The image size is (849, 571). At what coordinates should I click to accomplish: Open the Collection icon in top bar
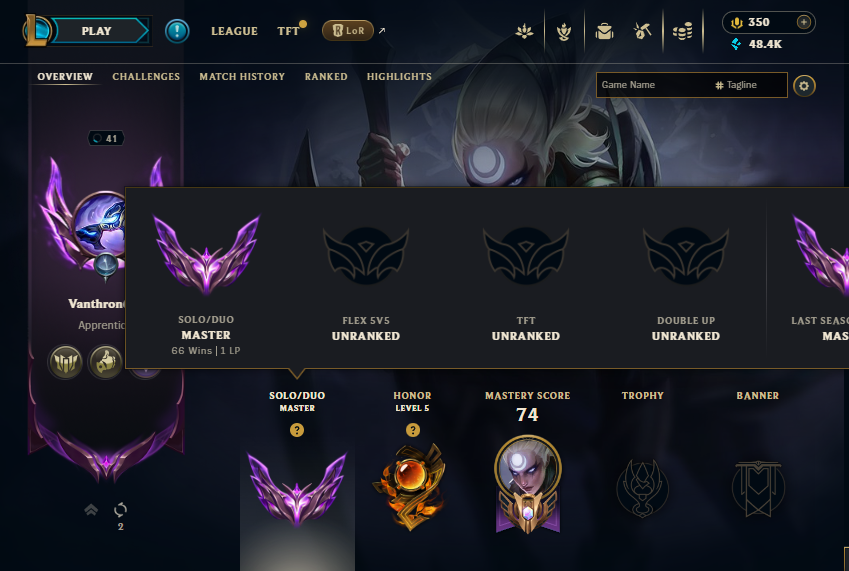[564, 31]
